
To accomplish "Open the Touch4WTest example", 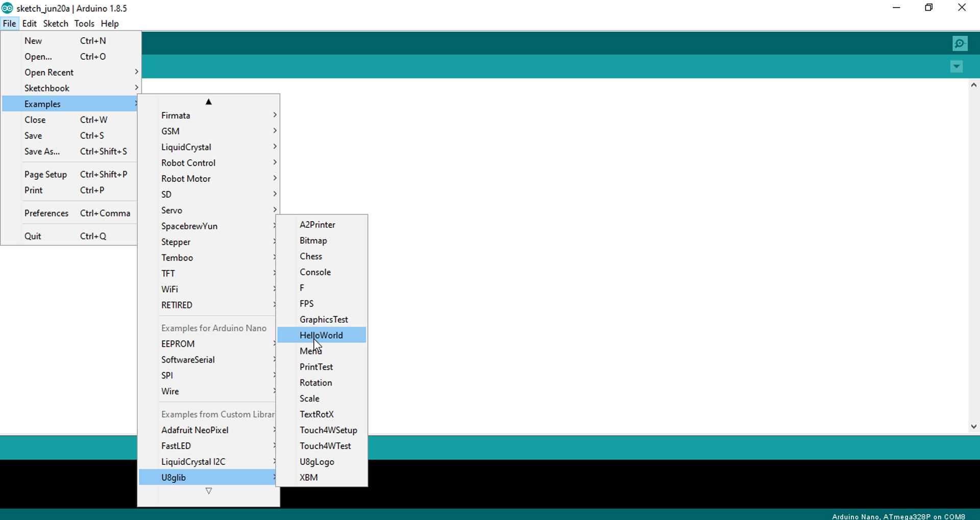I will point(322,446).
